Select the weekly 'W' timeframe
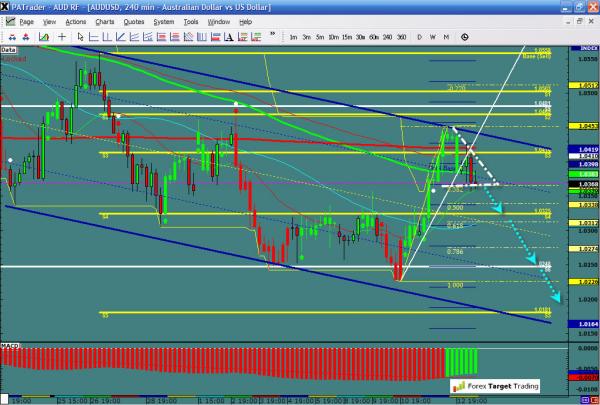This screenshot has width=600, height=405. coord(433,37)
